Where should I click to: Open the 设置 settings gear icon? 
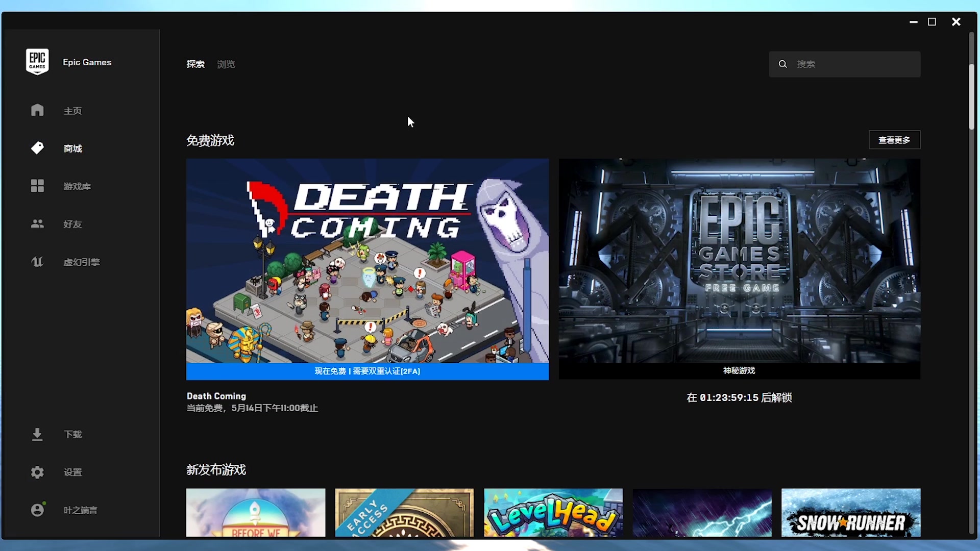pos(37,472)
